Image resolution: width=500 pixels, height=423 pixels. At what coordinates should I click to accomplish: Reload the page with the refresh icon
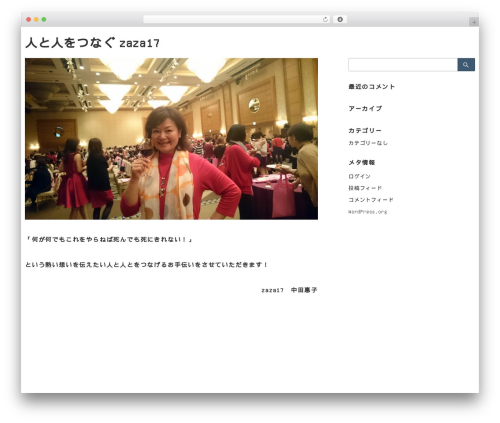[x=325, y=20]
